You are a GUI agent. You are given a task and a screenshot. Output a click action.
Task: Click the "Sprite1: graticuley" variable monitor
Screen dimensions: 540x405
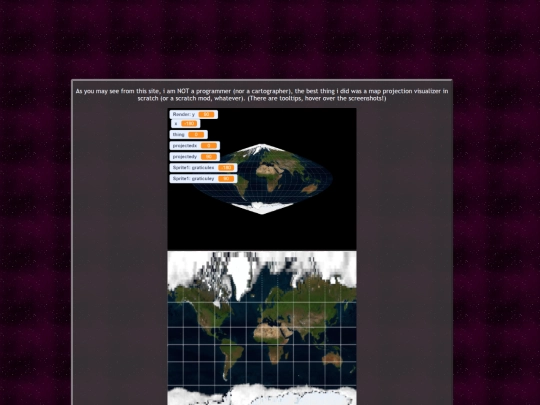(203, 179)
